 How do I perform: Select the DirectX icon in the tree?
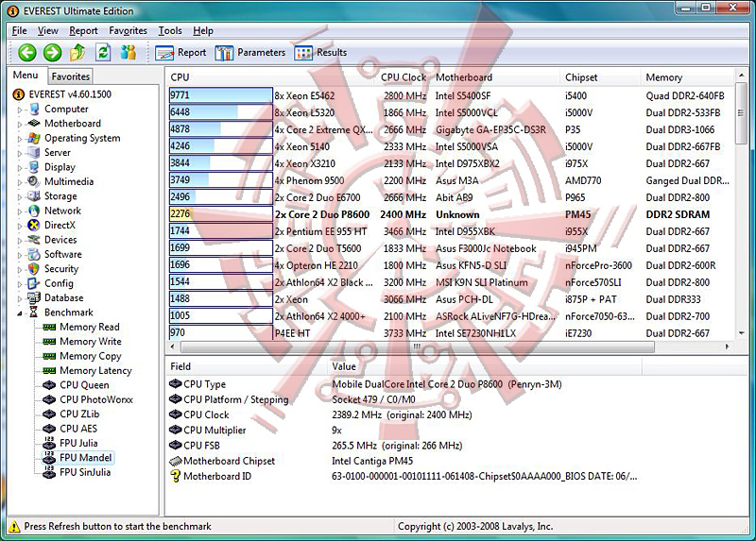[x=34, y=225]
